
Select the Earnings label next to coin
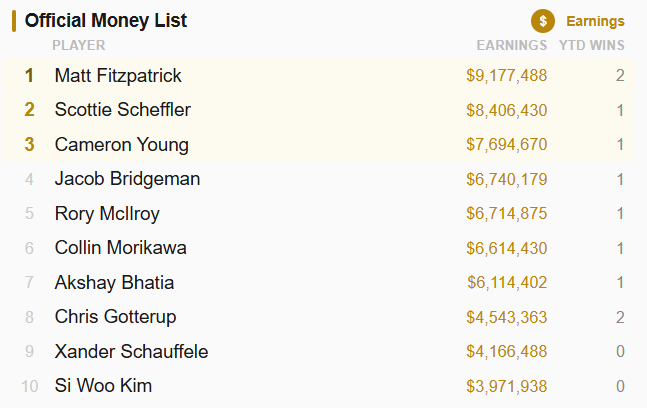point(595,21)
